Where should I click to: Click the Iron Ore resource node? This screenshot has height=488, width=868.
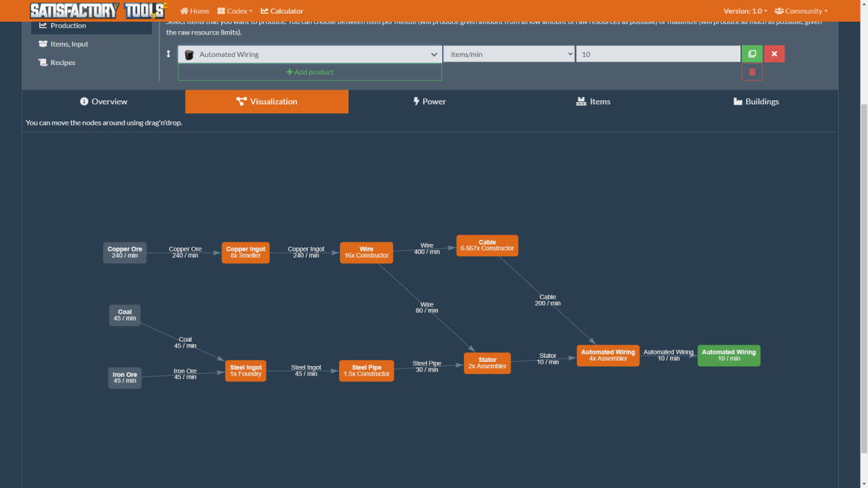coord(125,378)
